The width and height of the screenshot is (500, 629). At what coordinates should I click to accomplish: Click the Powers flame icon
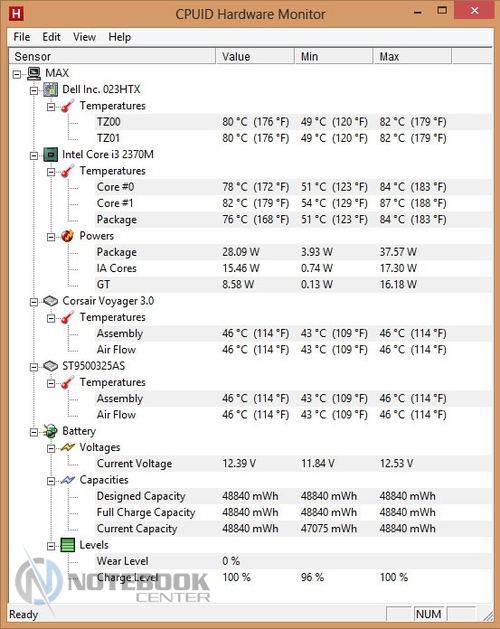pyautogui.click(x=67, y=236)
